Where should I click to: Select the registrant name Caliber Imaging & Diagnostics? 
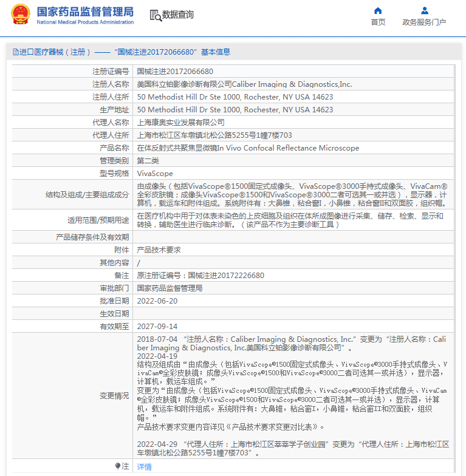(x=244, y=84)
